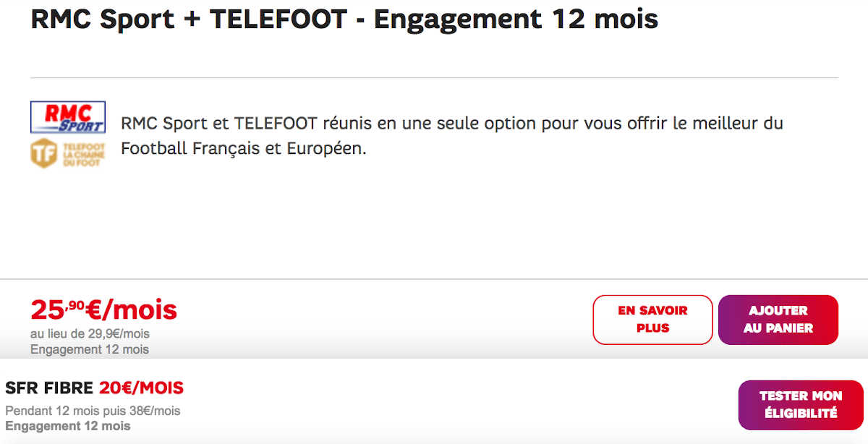Click the SFR FIBRE 20€/MOIS banner text
The width and height of the screenshot is (868, 444).
(x=95, y=388)
